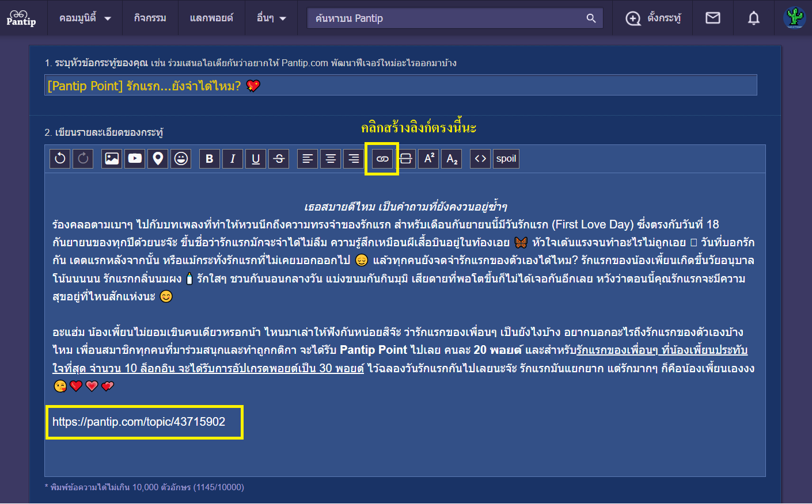This screenshot has width=812, height=504.
Task: Apply subscript formatting
Action: click(451, 159)
